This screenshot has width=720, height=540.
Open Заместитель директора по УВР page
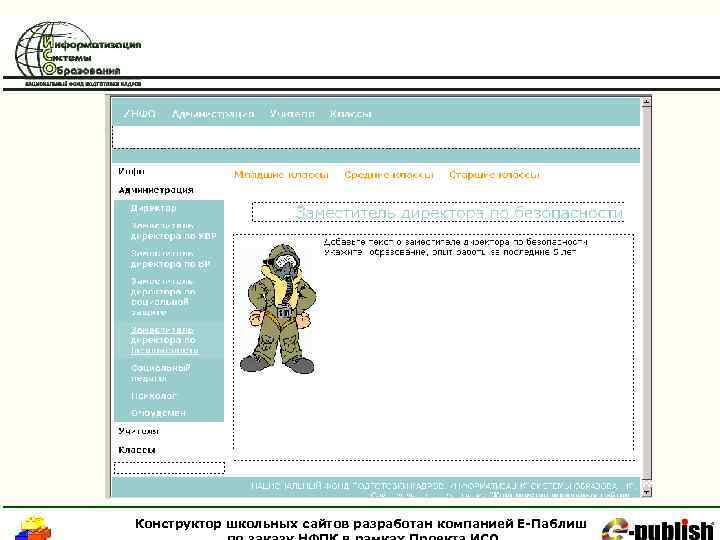tap(173, 231)
